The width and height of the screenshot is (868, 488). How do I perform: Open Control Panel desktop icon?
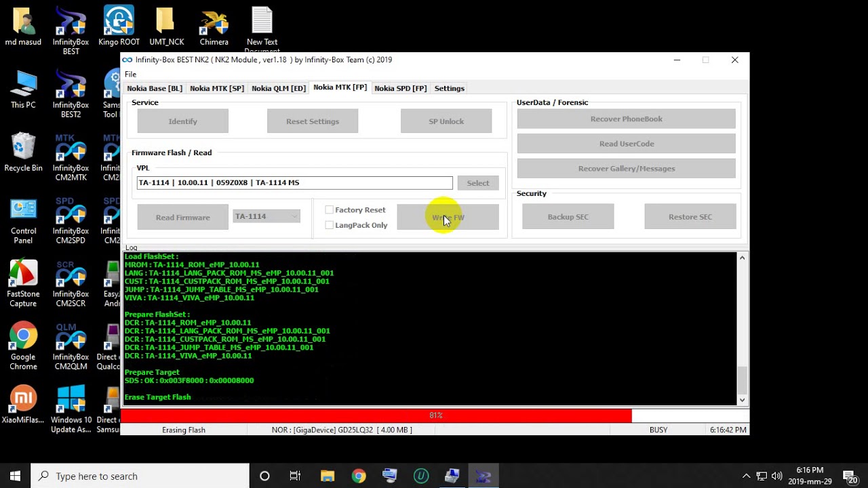click(x=23, y=220)
